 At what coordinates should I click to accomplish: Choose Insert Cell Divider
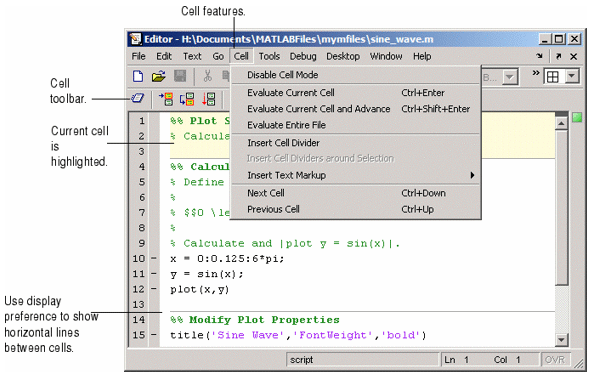(356, 143)
